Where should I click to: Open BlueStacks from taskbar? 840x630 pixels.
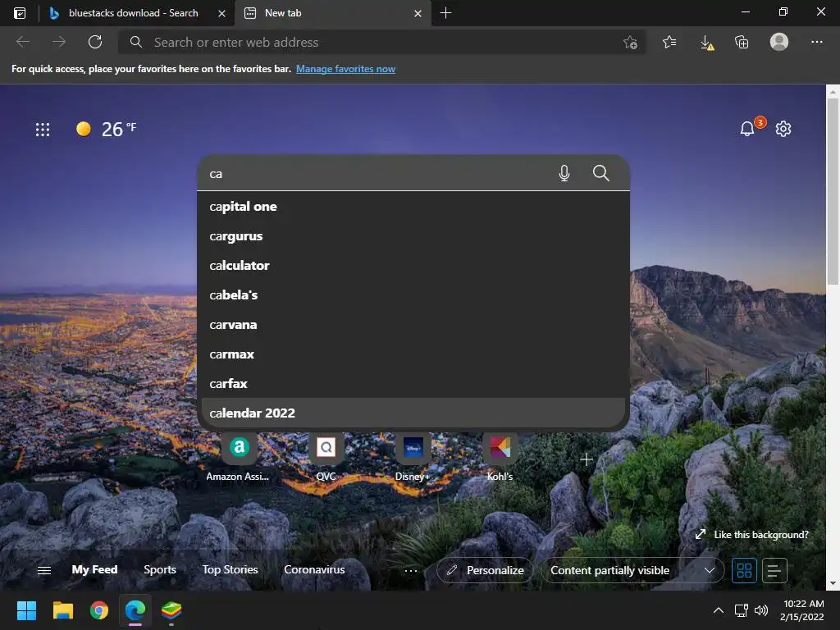coord(171,610)
